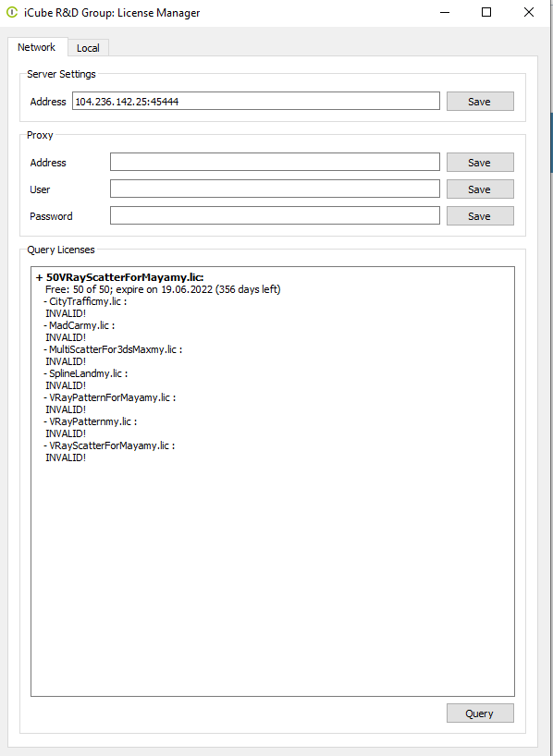Click the Query button
Image resolution: width=553 pixels, height=756 pixels.
pos(480,713)
